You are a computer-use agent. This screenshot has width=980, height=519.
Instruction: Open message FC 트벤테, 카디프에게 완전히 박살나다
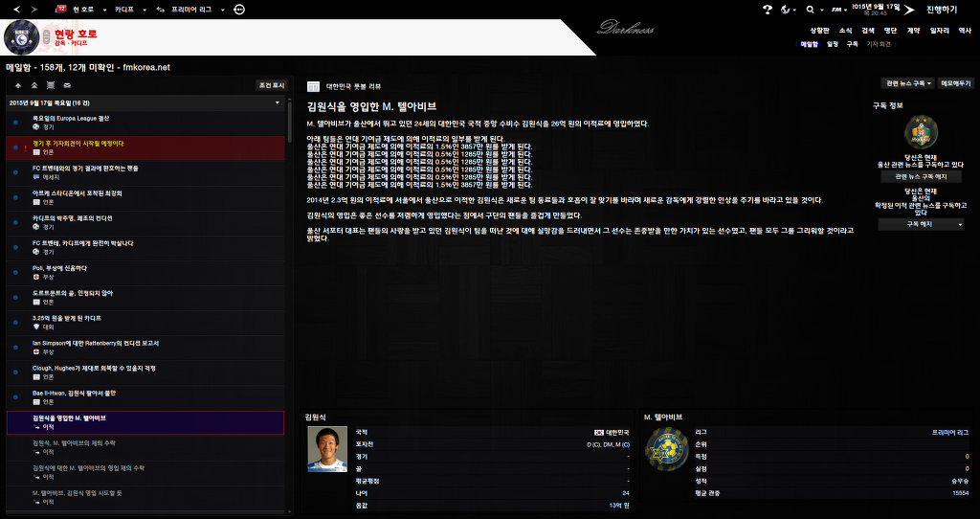pos(145,248)
